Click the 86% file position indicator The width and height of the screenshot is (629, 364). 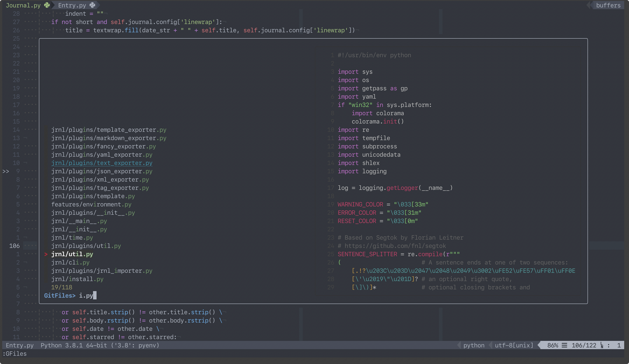click(552, 345)
